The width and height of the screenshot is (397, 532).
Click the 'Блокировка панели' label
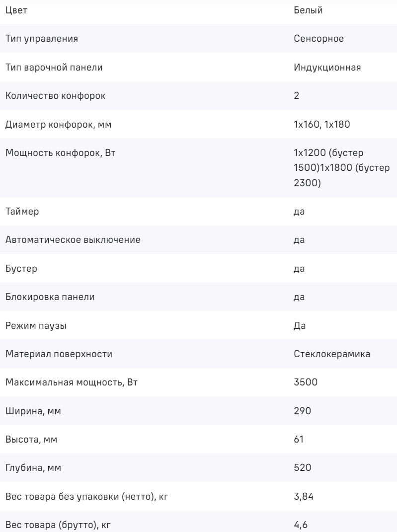[x=50, y=297]
